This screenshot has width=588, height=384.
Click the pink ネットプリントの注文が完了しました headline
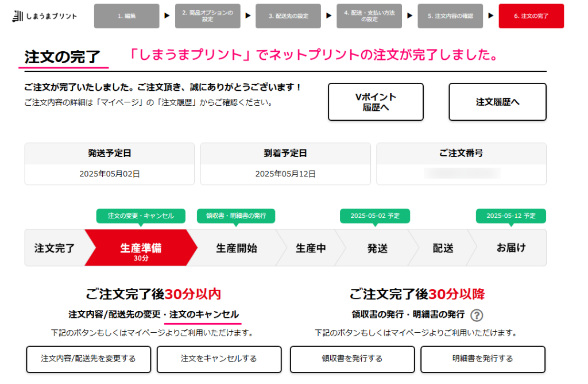tap(314, 55)
